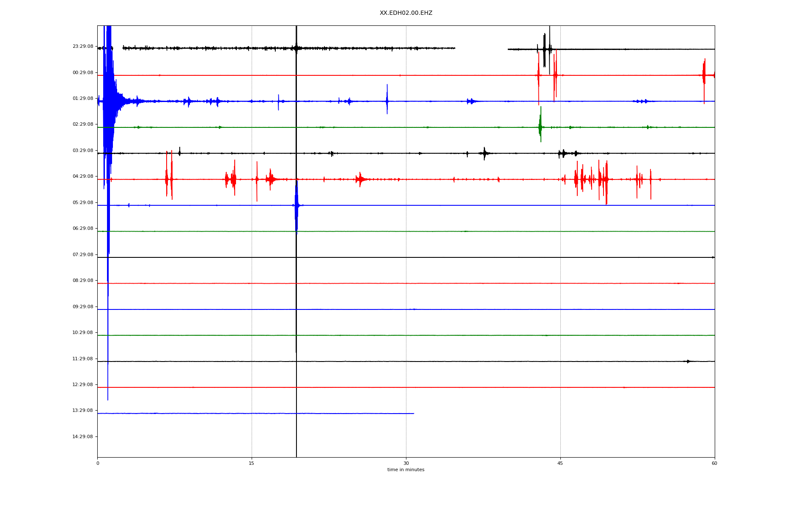Viewport: 812px width, 508px height.
Task: Click the end of the last blue trace
Action: (413, 414)
